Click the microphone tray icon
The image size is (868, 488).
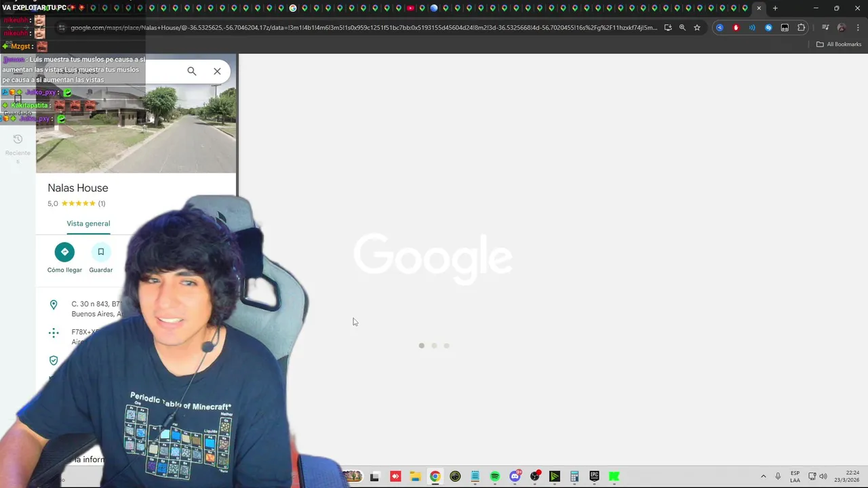(x=778, y=476)
